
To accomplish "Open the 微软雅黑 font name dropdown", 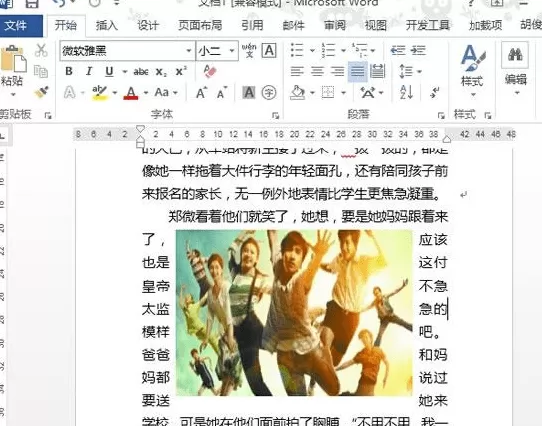I will [189, 51].
